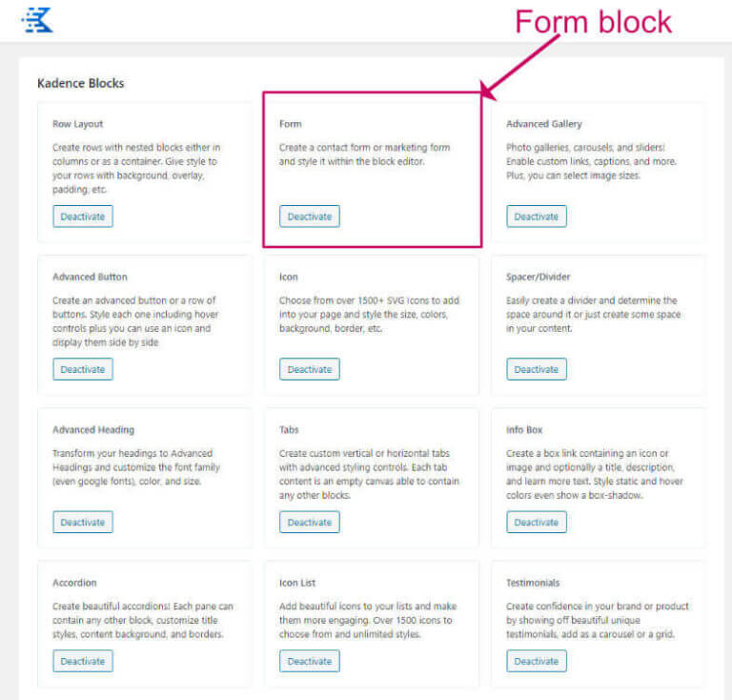Image resolution: width=732 pixels, height=700 pixels.
Task: Click the Testimonials block title
Action: (533, 583)
